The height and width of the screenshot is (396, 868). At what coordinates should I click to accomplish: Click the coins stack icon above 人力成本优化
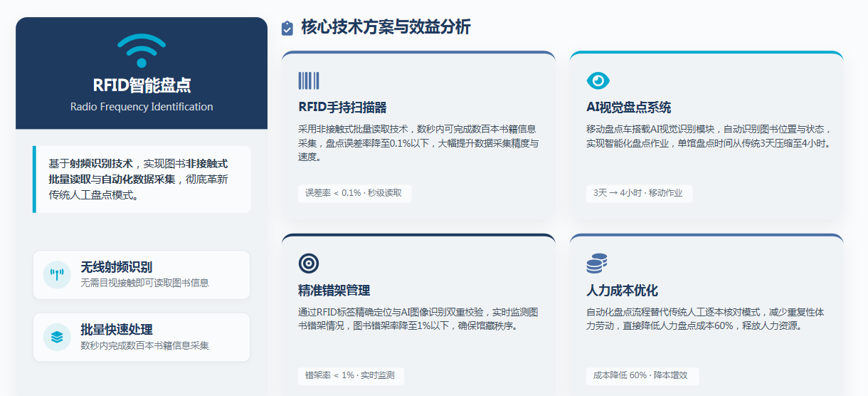coord(596,264)
